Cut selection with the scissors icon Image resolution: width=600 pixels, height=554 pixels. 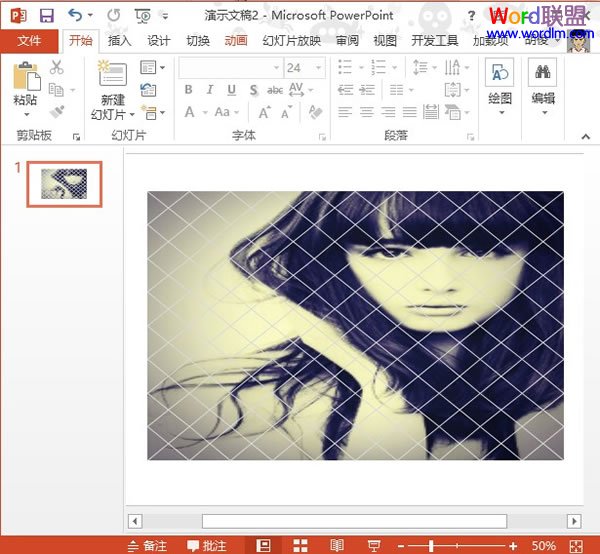[x=57, y=67]
